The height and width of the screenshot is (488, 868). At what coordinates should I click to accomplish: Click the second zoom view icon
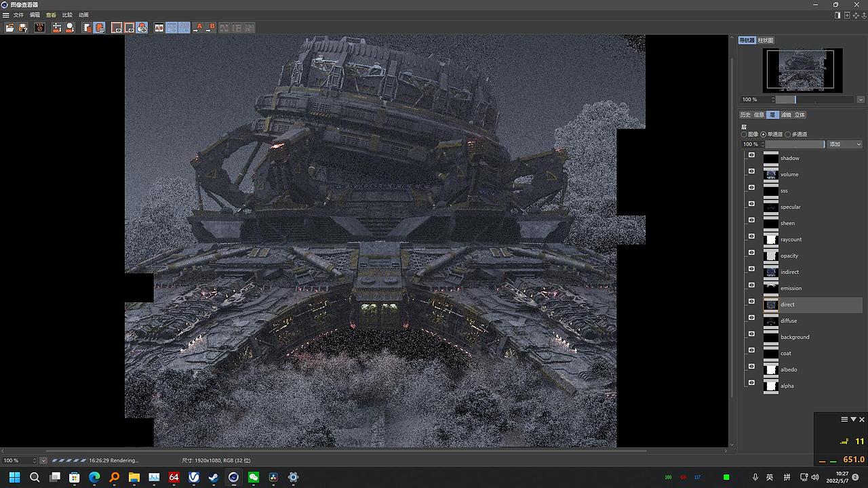pyautogui.click(x=130, y=28)
